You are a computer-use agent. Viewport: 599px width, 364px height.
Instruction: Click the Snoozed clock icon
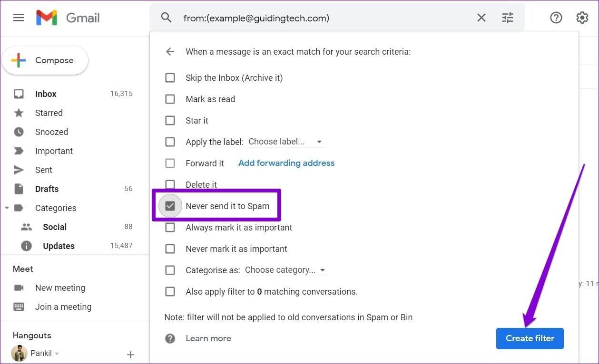tap(19, 132)
